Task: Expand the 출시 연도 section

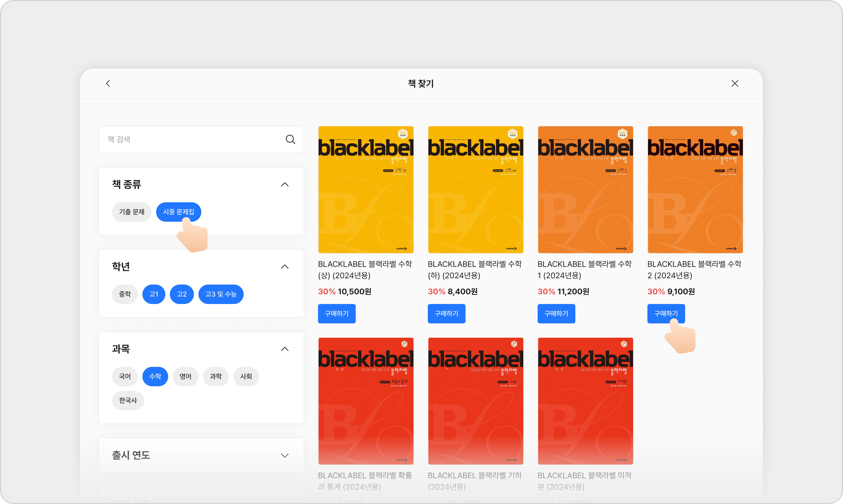Action: (x=285, y=455)
